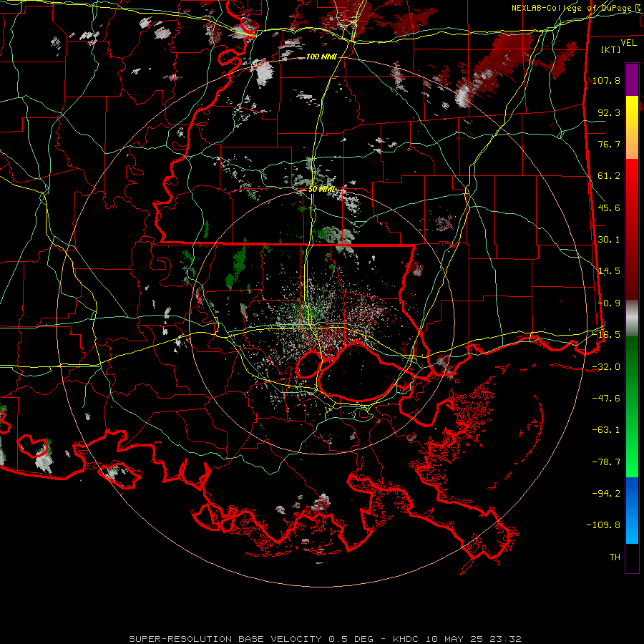Click the 92.3 velocity scale value
This screenshot has height=644, width=644.
point(609,112)
